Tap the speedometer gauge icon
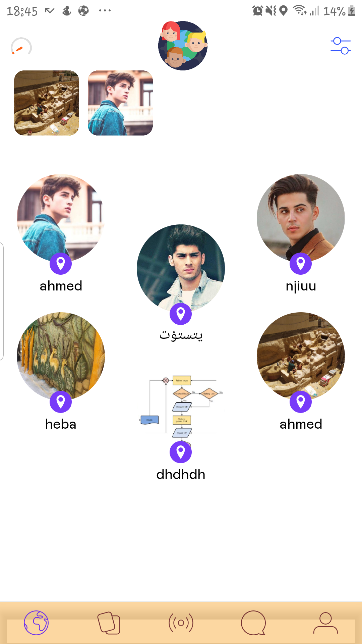Viewport: 362px width, 644px height. pos(21,47)
